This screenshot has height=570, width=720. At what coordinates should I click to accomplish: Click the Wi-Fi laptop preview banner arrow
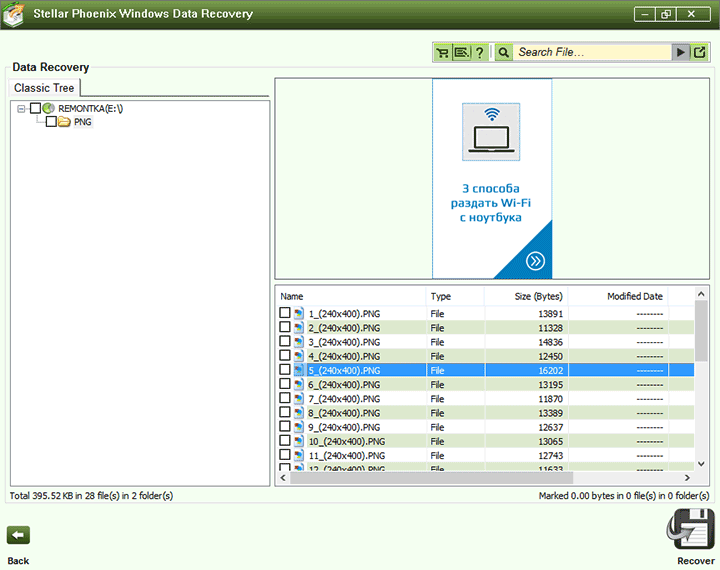(x=536, y=261)
